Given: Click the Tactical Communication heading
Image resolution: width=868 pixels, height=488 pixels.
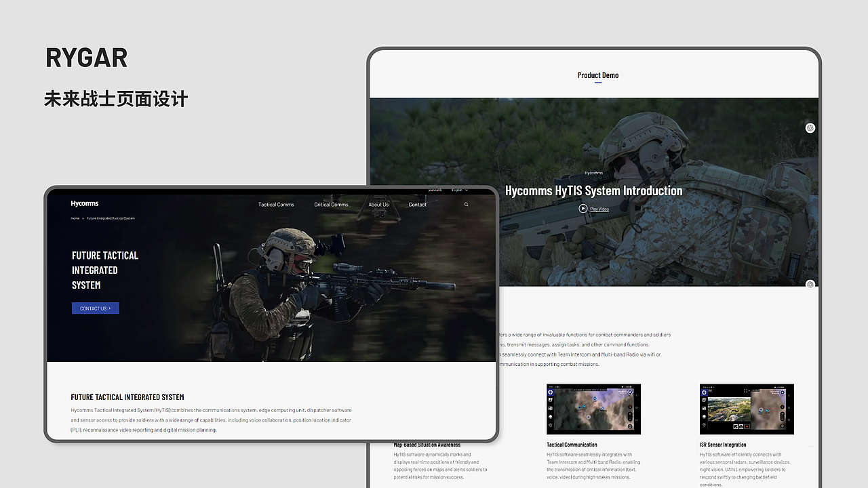Looking at the screenshot, I should click(x=572, y=445).
